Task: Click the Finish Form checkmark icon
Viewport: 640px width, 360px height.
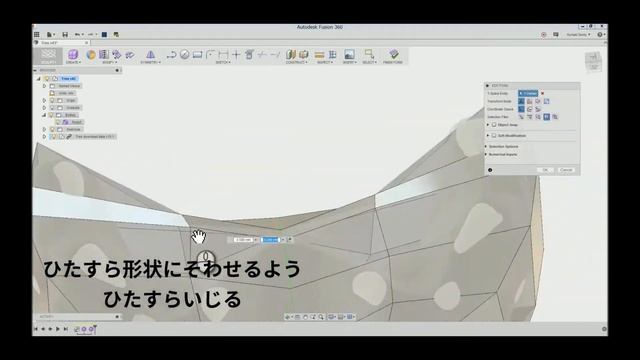Action: [393, 54]
